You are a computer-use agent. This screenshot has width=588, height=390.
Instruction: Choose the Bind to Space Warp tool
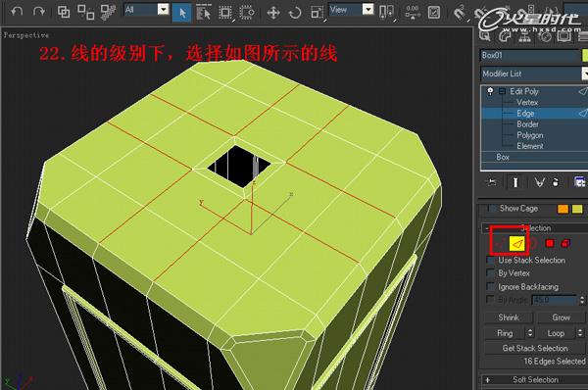[x=108, y=12]
